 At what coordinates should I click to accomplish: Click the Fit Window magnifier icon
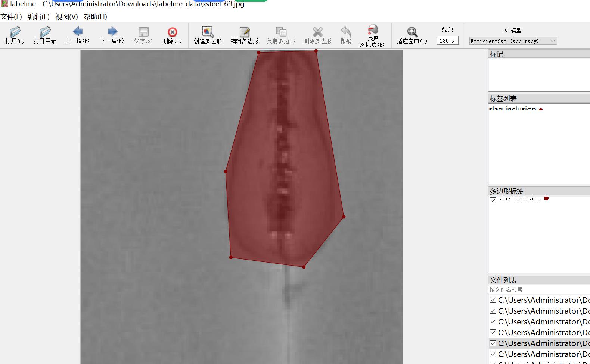(412, 32)
